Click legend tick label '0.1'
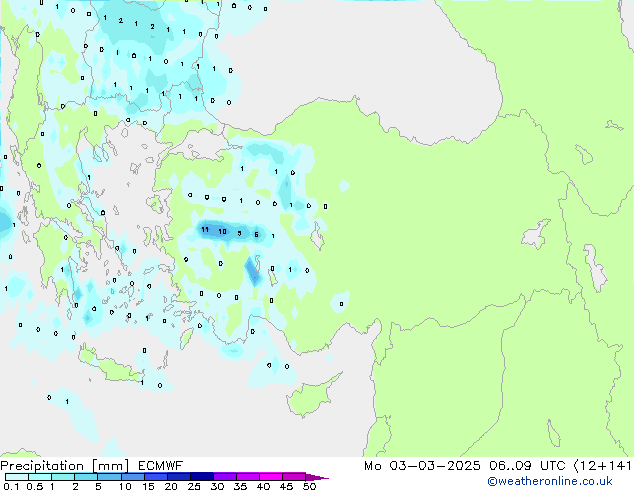Screen dimensions: 634x490 [x=11, y=486]
